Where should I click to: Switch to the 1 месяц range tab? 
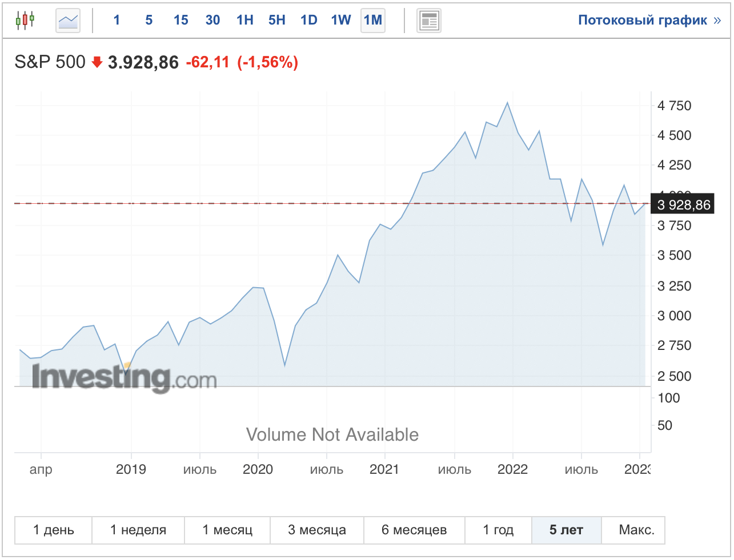pyautogui.click(x=227, y=530)
